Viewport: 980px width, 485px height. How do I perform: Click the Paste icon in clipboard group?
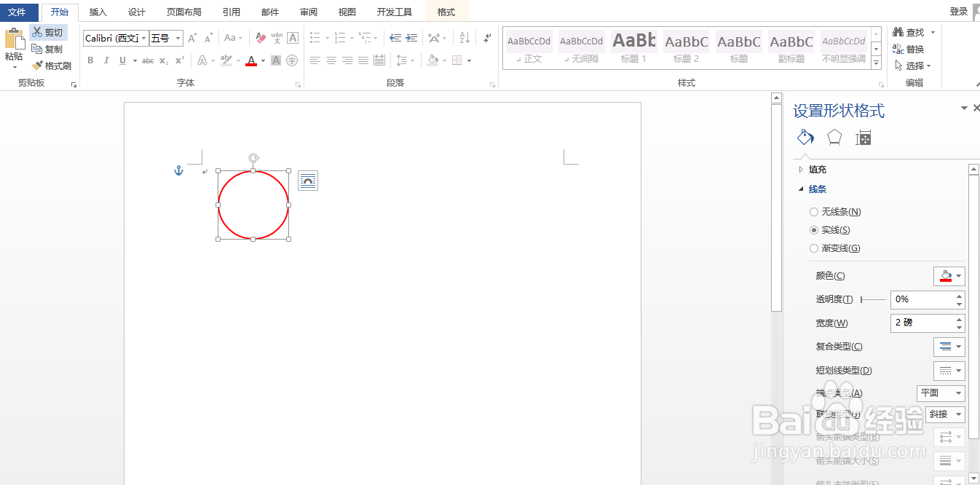(14, 40)
